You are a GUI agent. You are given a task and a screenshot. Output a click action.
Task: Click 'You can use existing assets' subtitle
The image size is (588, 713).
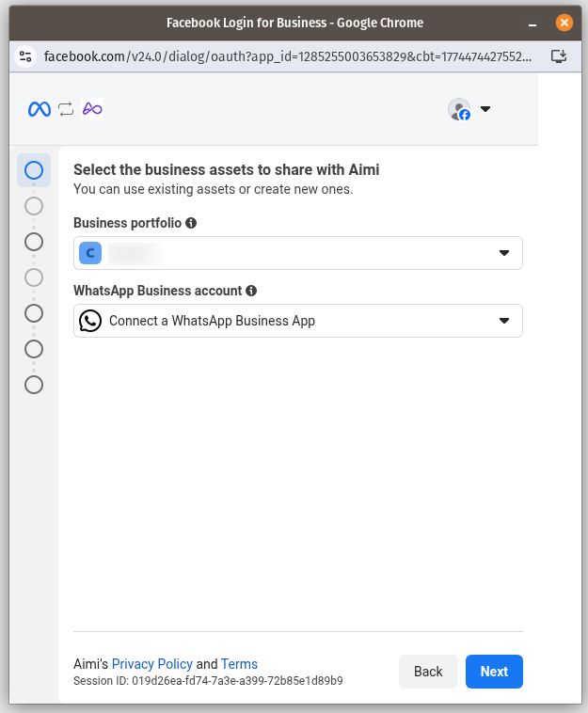click(213, 189)
